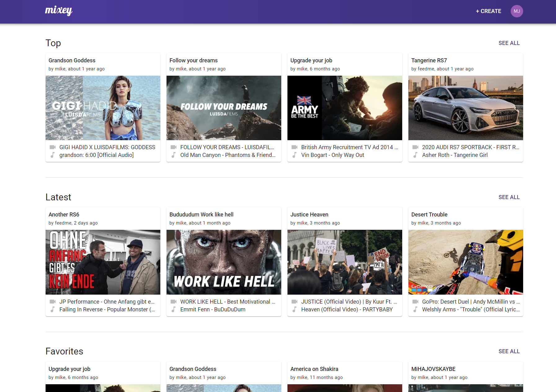Click the Tangerine RS7 card title

click(429, 60)
